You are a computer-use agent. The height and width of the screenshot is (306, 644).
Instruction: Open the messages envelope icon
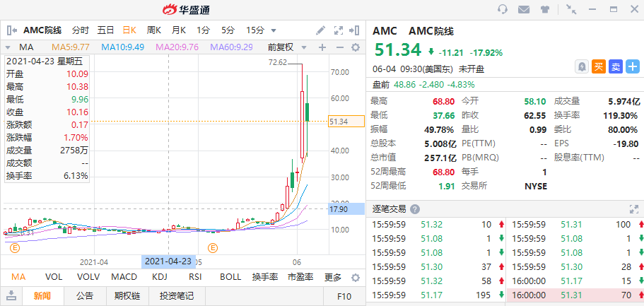(x=524, y=9)
